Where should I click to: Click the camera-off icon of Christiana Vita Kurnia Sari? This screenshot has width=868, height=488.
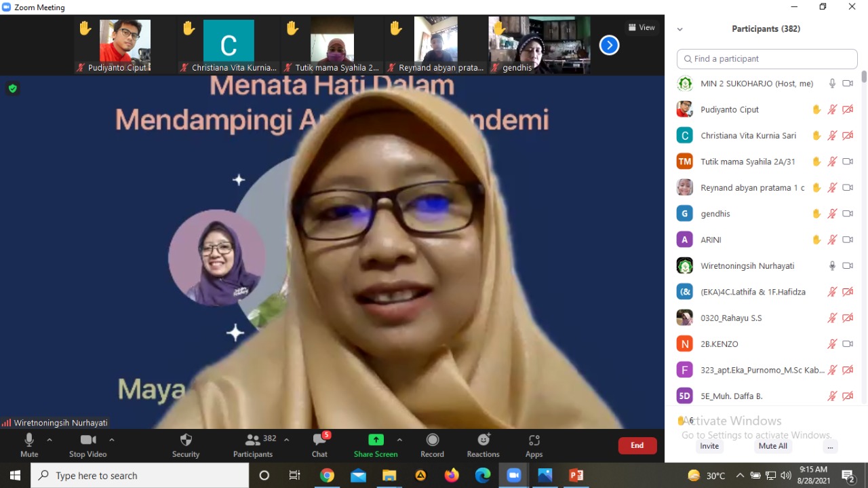[848, 136]
